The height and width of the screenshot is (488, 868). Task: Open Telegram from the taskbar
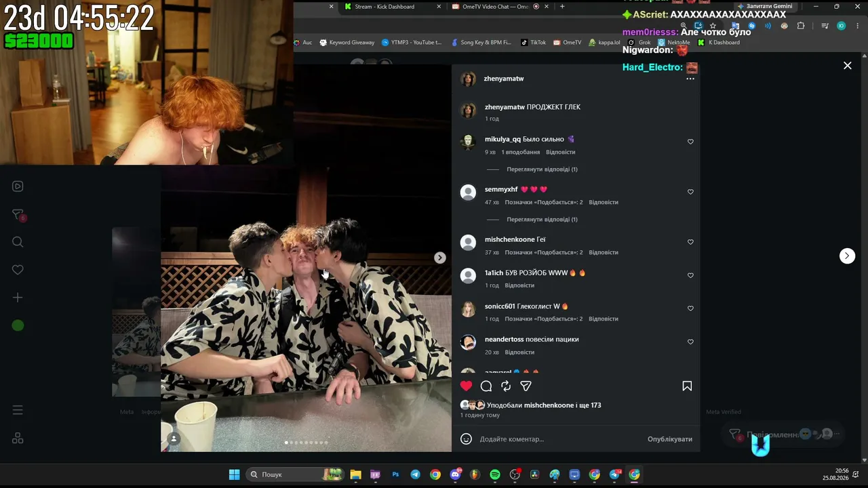pos(415,474)
